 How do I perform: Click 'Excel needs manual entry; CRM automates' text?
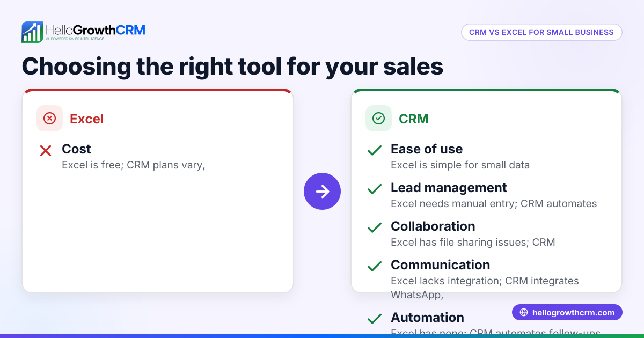point(494,203)
